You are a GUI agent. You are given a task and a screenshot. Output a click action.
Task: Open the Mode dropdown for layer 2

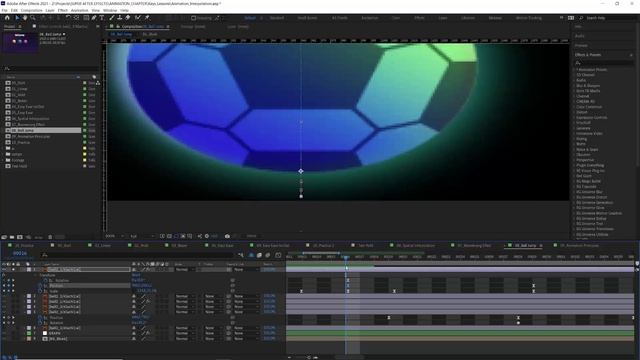pyautogui.click(x=184, y=296)
